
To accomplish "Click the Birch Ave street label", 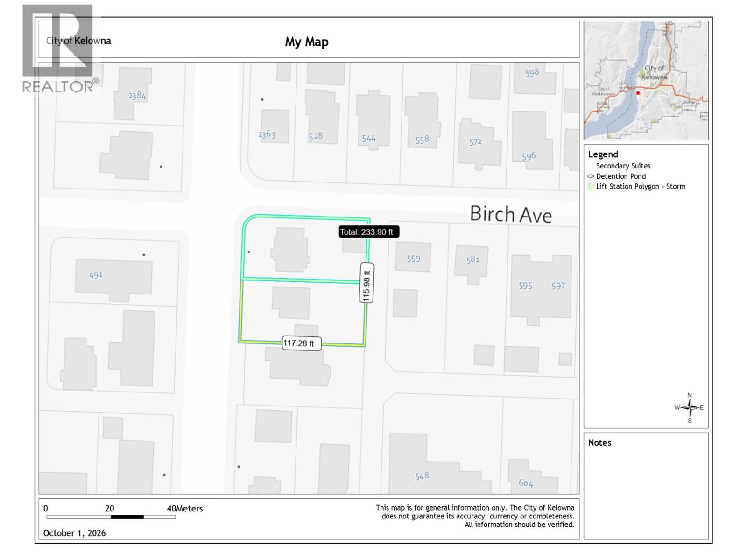I will 511,214.
